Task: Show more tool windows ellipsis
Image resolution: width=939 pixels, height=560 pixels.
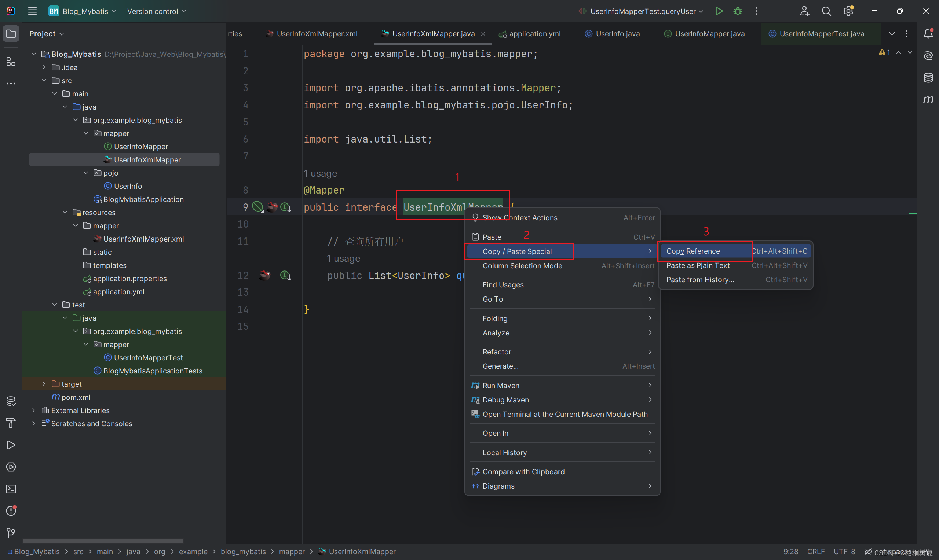Action: tap(11, 84)
